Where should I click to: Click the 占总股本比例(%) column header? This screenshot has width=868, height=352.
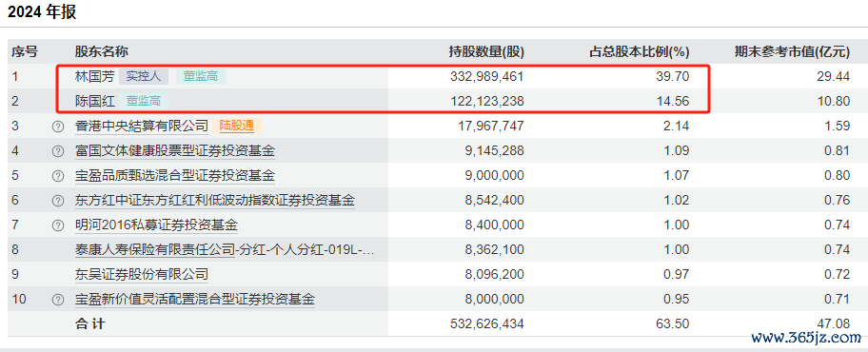[x=639, y=52]
